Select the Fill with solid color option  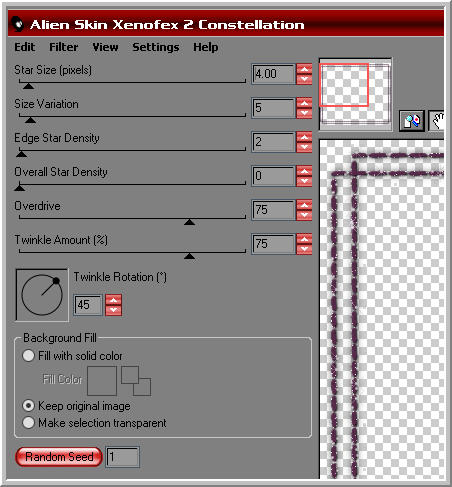pyautogui.click(x=28, y=355)
